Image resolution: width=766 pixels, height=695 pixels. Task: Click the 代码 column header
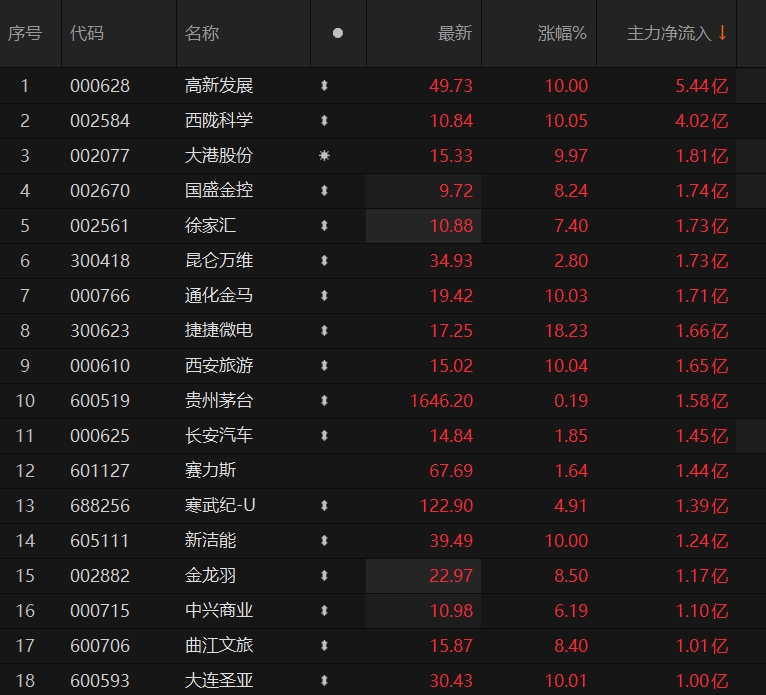coord(85,33)
